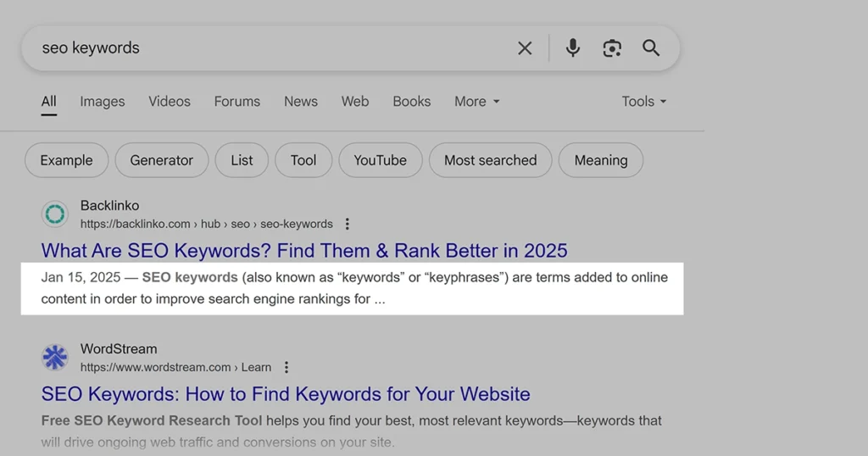The height and width of the screenshot is (456, 868).
Task: Click the backlinko.com breadcrumb URL
Action: click(x=207, y=224)
